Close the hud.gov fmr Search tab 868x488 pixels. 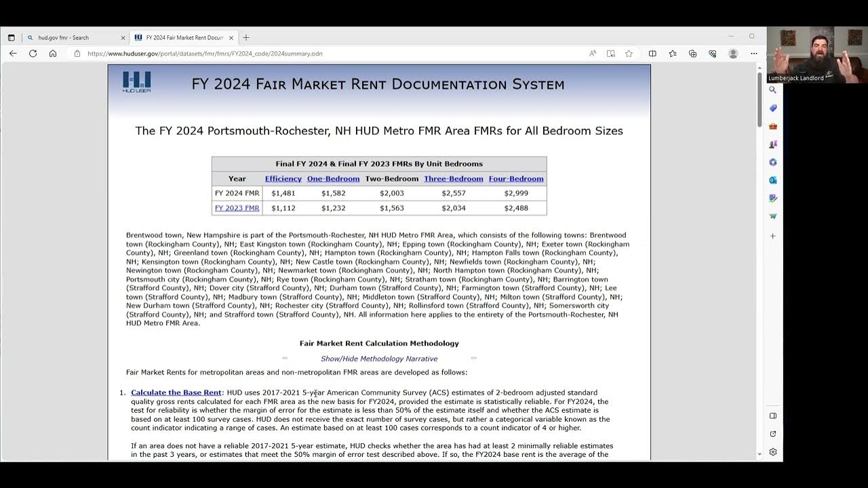tap(123, 38)
